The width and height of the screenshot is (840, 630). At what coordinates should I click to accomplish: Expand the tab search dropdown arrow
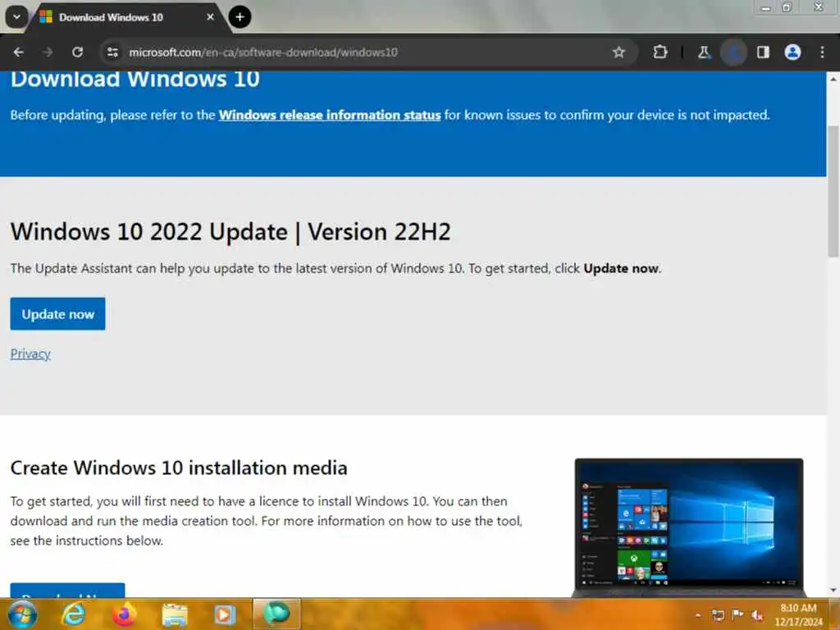coord(16,17)
